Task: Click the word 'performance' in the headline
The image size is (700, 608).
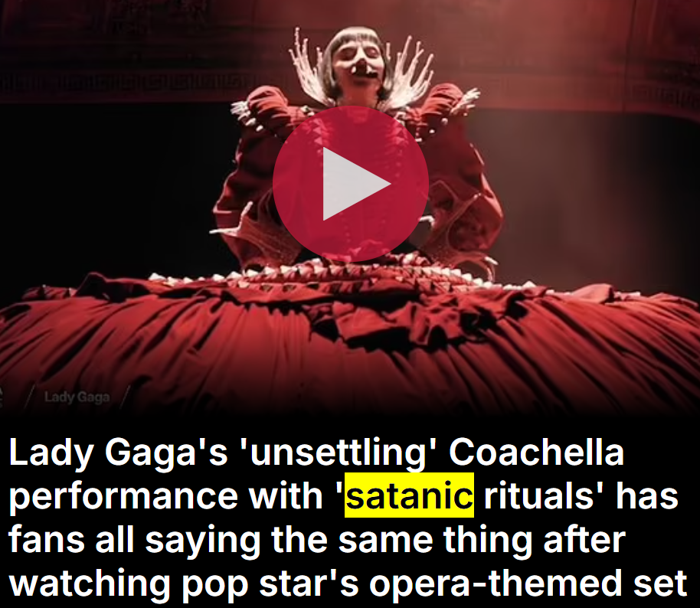Action: click(x=123, y=496)
